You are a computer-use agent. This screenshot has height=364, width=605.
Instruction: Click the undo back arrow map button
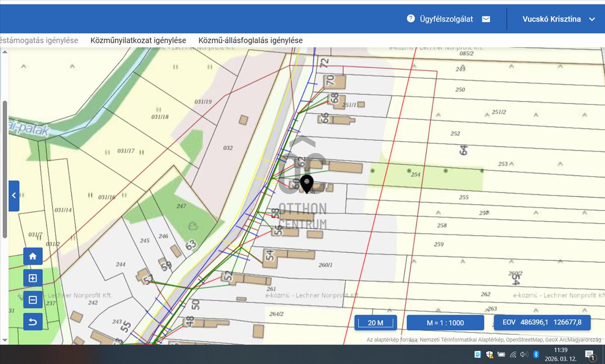pos(33,322)
